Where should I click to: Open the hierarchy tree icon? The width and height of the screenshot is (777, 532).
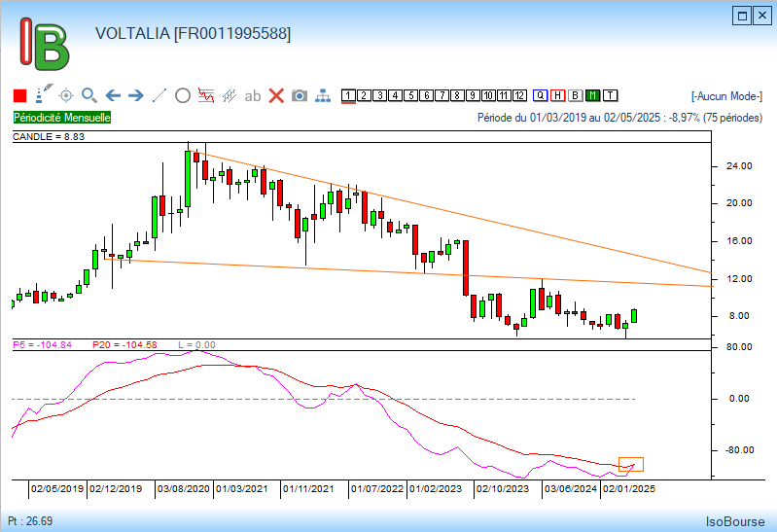tap(323, 95)
